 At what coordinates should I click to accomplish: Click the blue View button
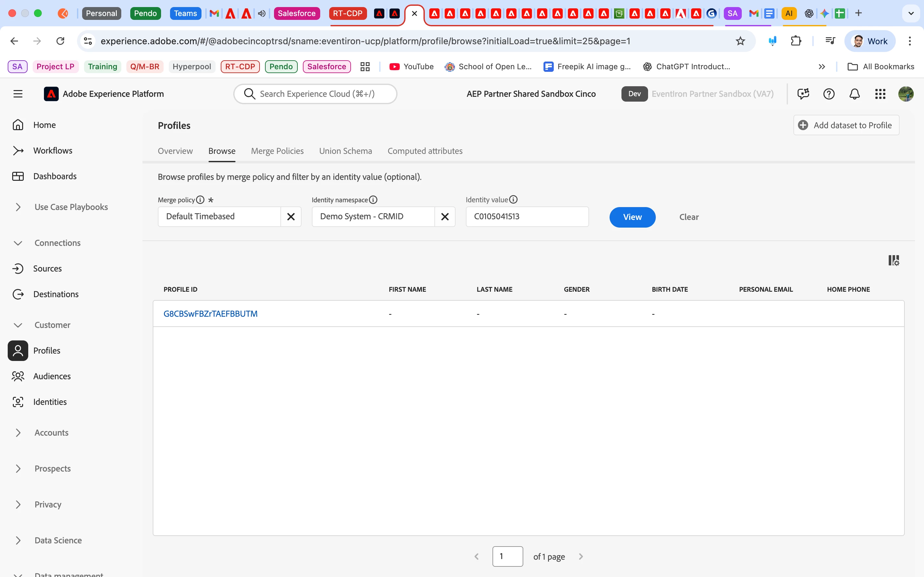632,217
